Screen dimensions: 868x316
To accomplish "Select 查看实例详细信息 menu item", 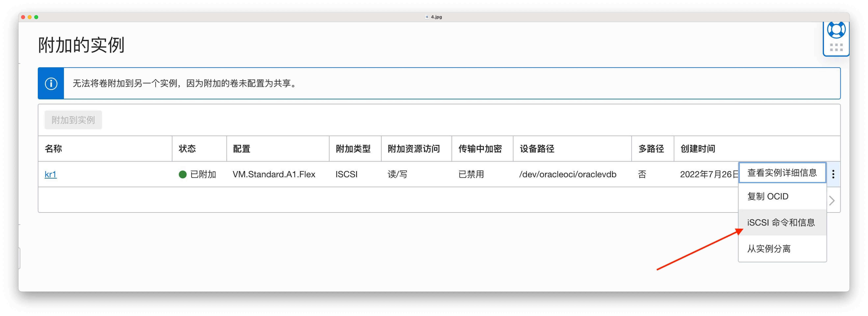I will pyautogui.click(x=782, y=173).
